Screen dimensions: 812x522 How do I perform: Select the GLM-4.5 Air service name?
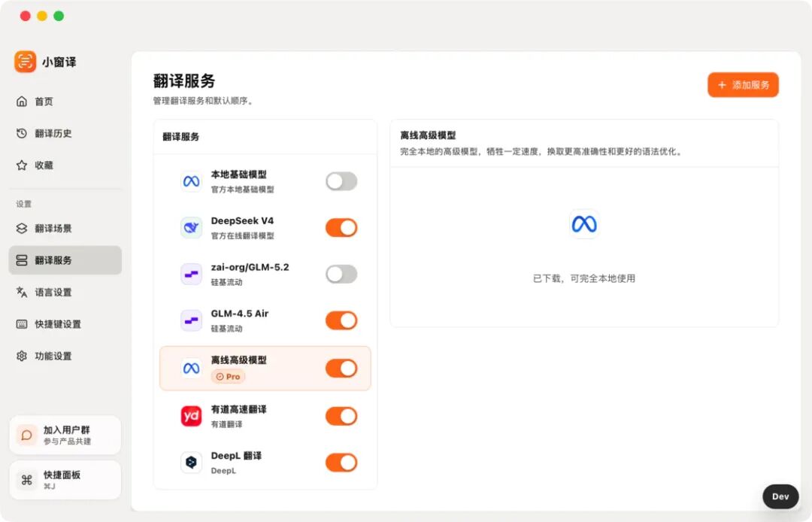coord(240,314)
